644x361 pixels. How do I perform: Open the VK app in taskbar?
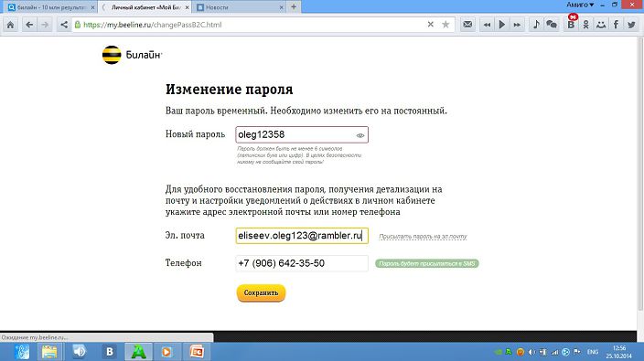pyautogui.click(x=109, y=352)
